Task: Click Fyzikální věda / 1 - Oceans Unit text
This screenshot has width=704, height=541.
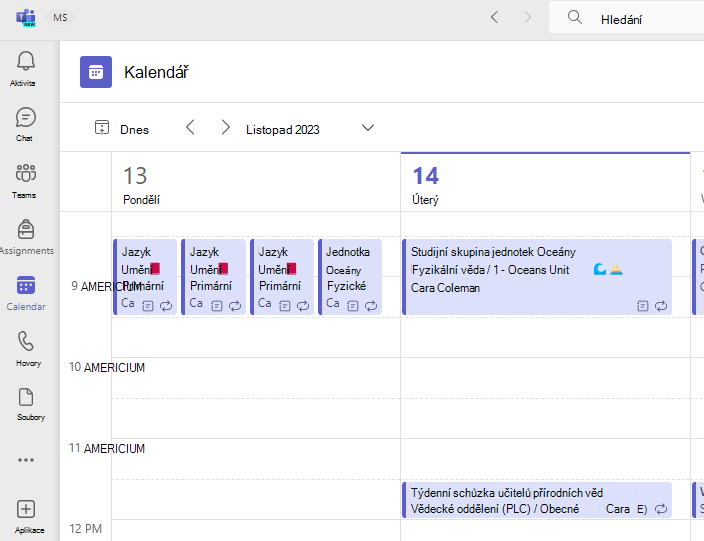Action: click(x=490, y=270)
